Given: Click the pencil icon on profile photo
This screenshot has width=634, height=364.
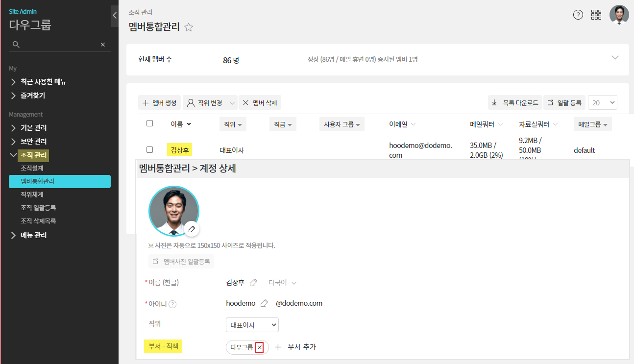Looking at the screenshot, I should coord(192,229).
